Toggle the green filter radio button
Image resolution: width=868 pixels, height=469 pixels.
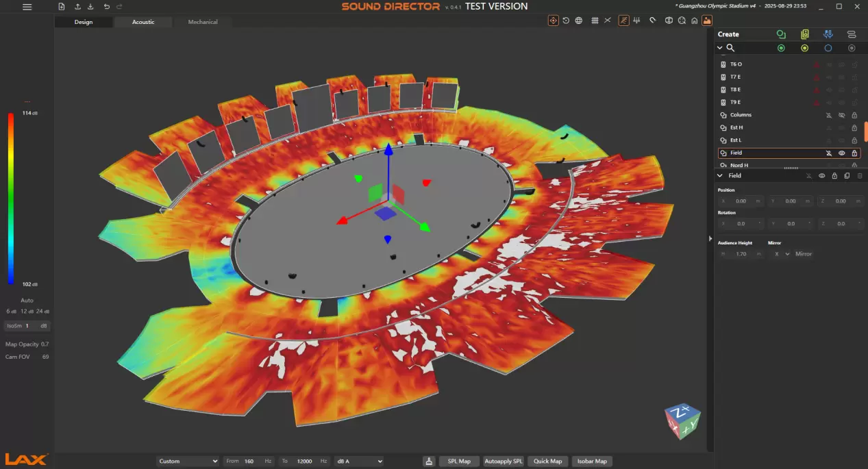tap(781, 48)
